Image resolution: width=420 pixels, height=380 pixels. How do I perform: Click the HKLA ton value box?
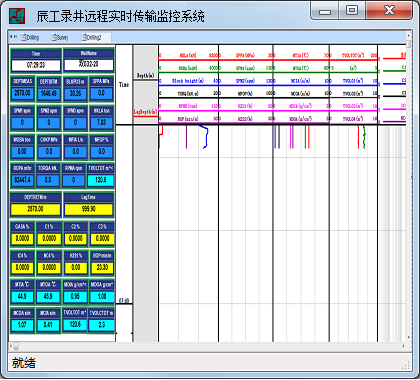click(102, 123)
